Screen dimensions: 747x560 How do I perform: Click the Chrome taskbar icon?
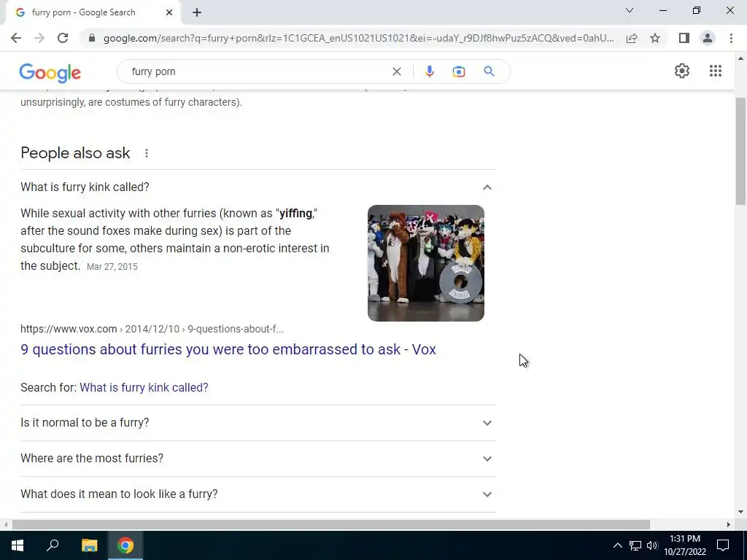coord(125,545)
